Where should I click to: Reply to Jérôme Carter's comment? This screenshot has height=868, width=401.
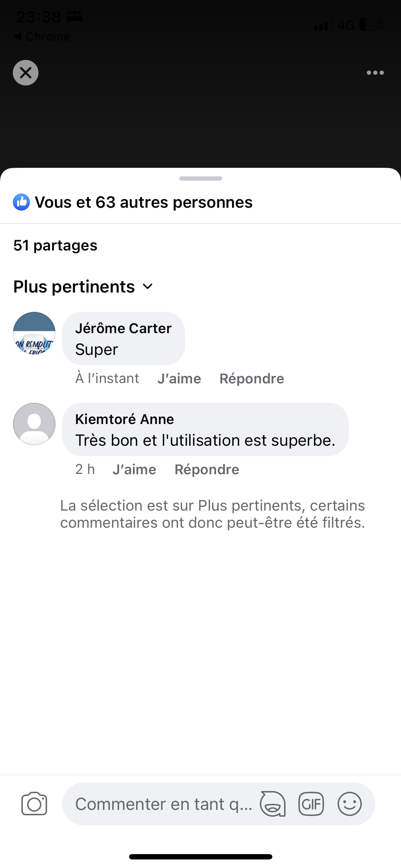(x=252, y=378)
